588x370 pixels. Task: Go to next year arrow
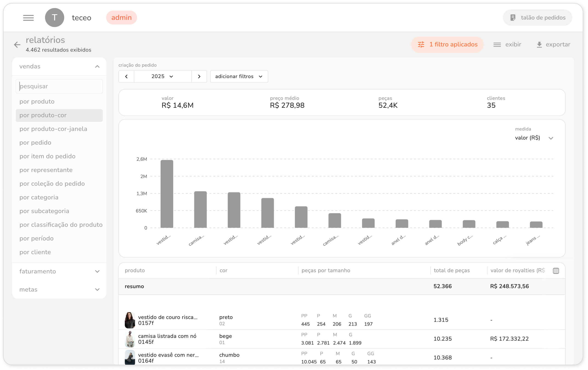(x=199, y=76)
